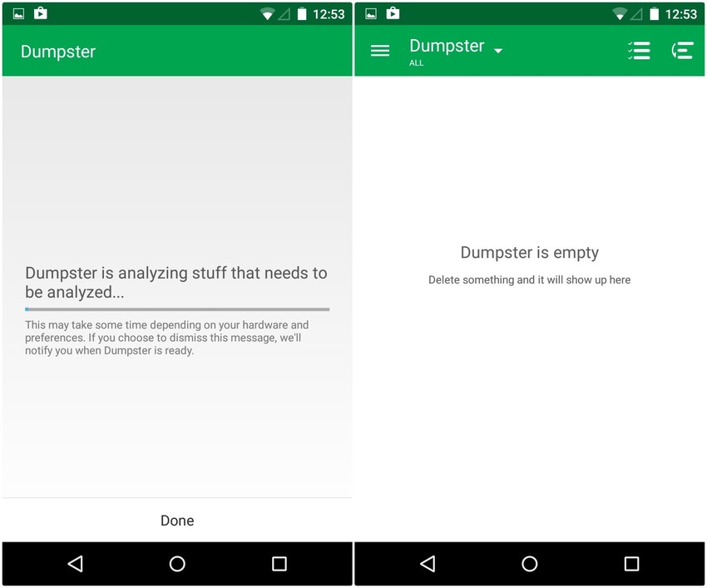Tap Done on the analyzing screen
The width and height of the screenshot is (707, 588).
pyautogui.click(x=177, y=521)
